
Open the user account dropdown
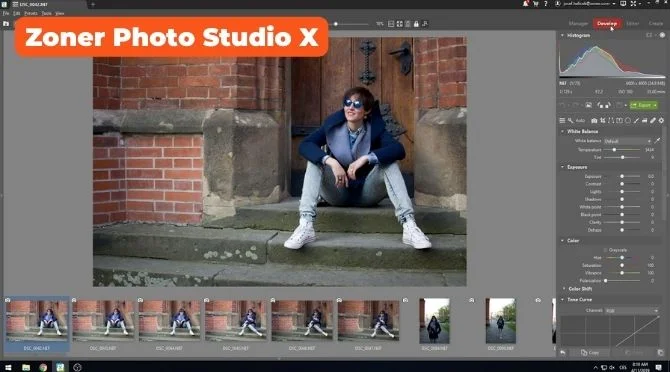[587, 4]
